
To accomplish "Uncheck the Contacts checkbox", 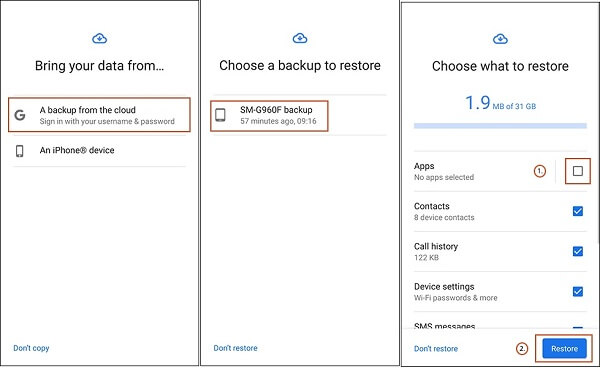I will (578, 211).
